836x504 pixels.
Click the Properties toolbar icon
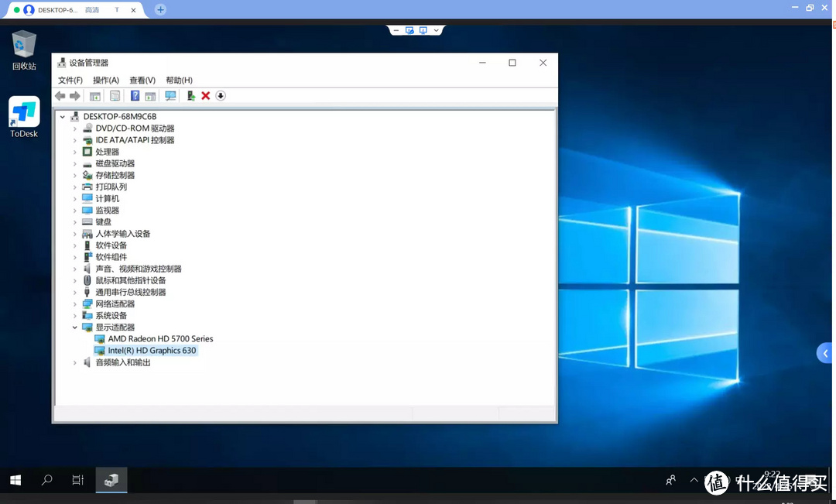click(x=115, y=96)
